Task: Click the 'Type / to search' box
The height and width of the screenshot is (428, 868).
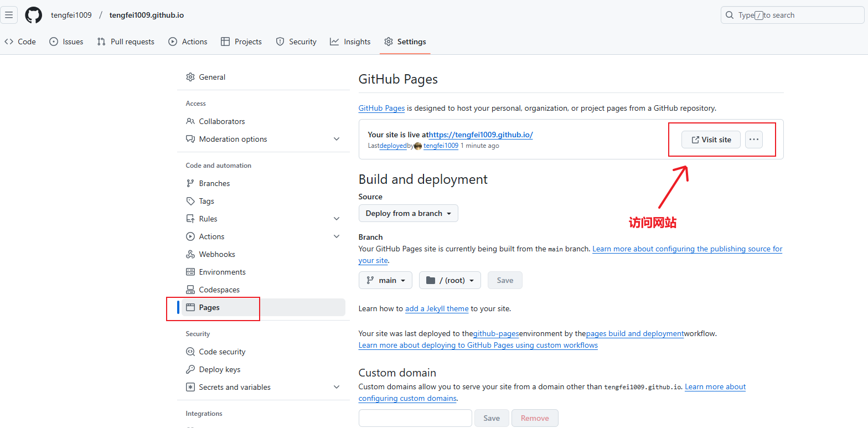Action: [793, 15]
